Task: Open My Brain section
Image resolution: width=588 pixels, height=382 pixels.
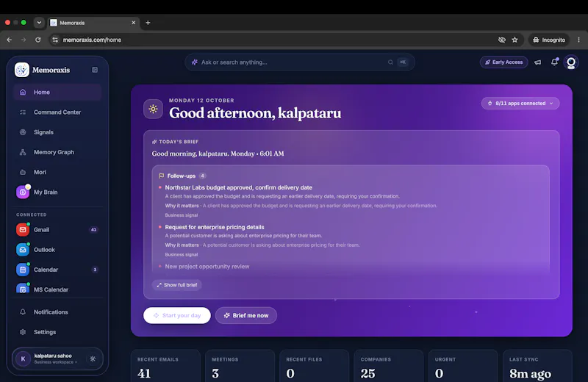Action: tap(57, 192)
